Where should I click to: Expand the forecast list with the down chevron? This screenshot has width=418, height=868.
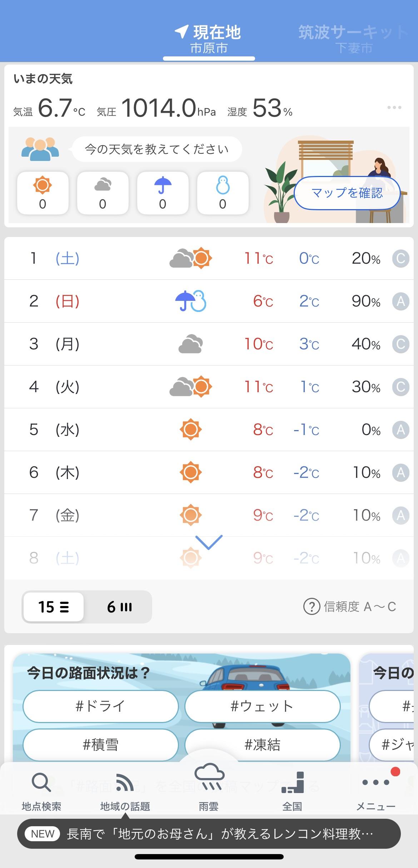pyautogui.click(x=209, y=542)
